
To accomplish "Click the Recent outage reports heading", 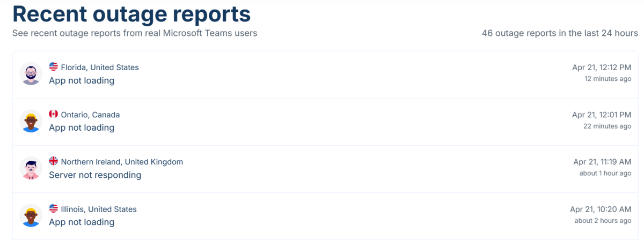I will (131, 14).
